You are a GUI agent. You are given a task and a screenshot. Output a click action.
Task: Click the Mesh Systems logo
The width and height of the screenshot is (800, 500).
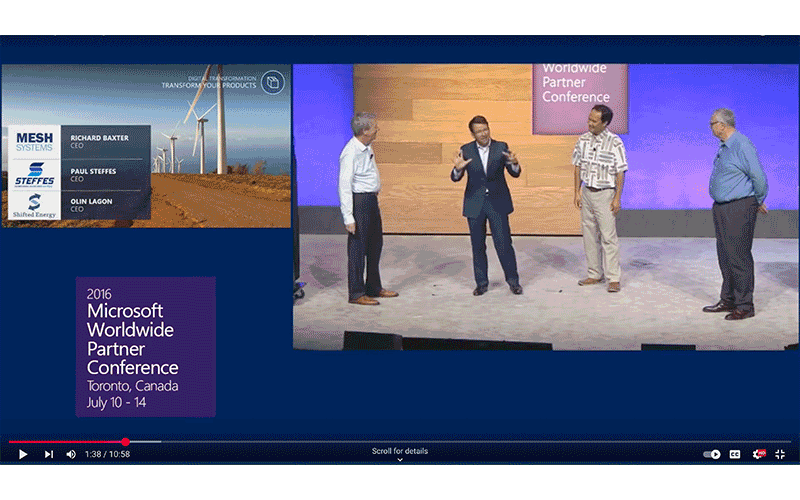pos(34,141)
